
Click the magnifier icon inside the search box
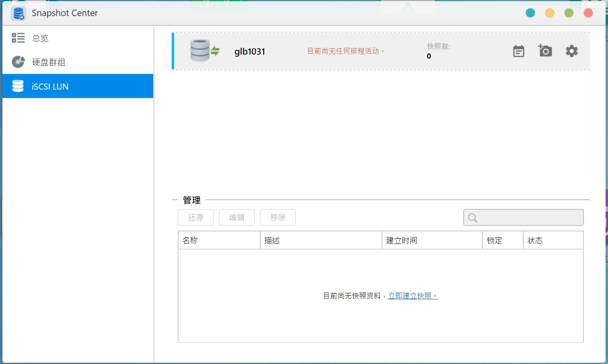point(472,217)
